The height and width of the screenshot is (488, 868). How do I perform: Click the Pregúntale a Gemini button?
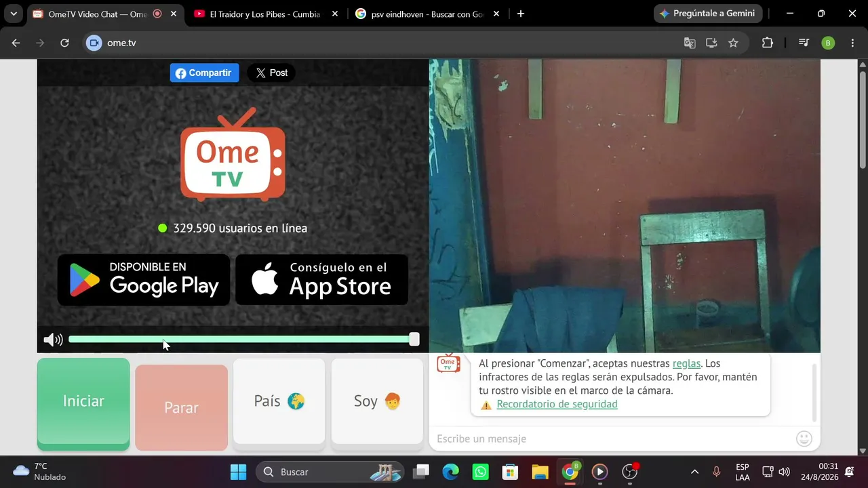(x=708, y=14)
